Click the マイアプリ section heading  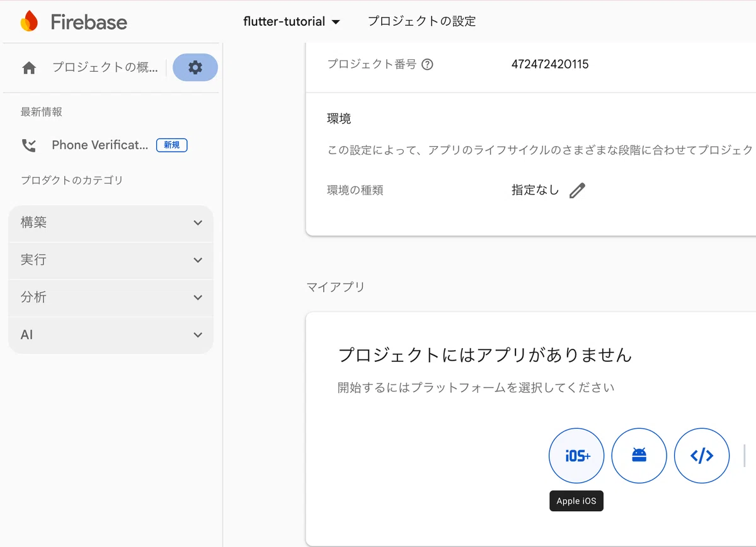point(336,287)
